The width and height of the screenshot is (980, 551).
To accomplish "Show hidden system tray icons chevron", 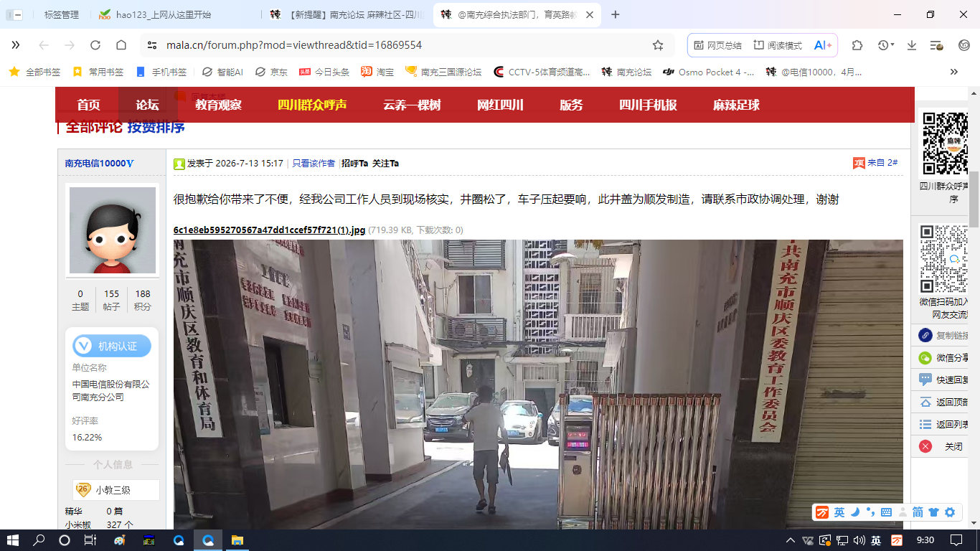I will tap(790, 540).
